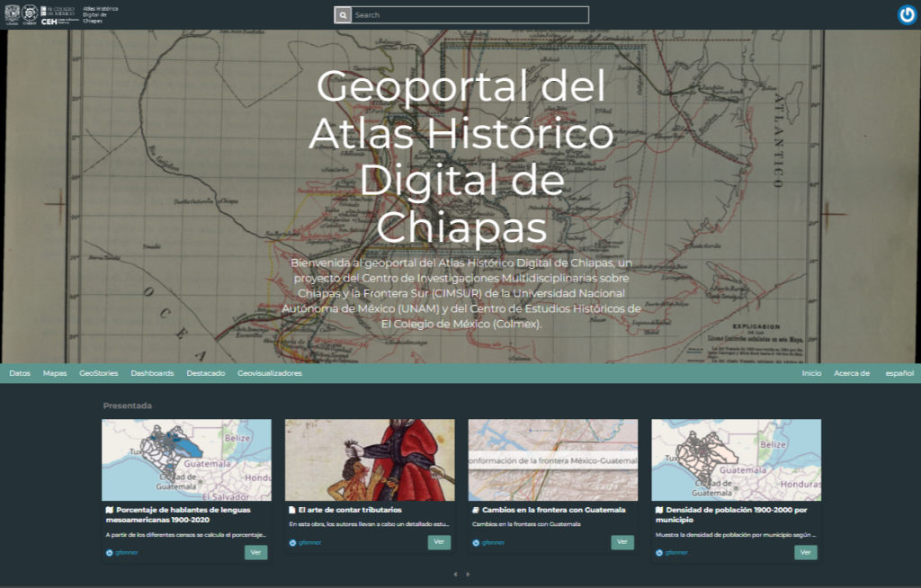Image resolution: width=921 pixels, height=588 pixels.
Task: Click author avatar on Densidad de población card
Action: (x=659, y=553)
